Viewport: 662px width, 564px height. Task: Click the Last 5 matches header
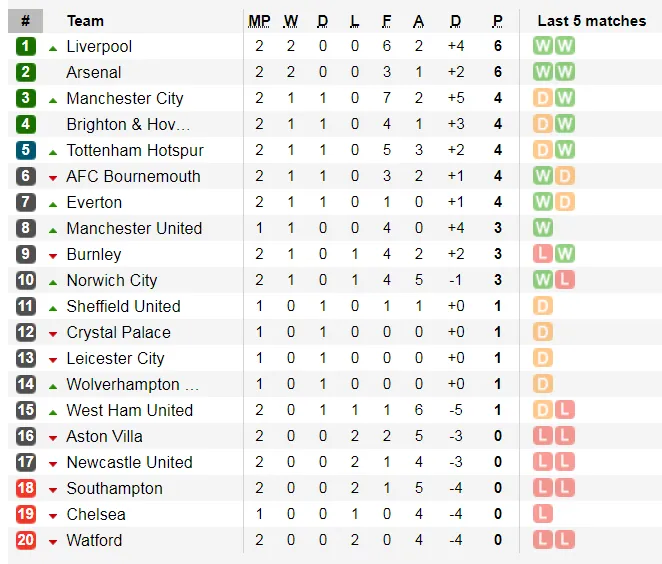pos(591,21)
